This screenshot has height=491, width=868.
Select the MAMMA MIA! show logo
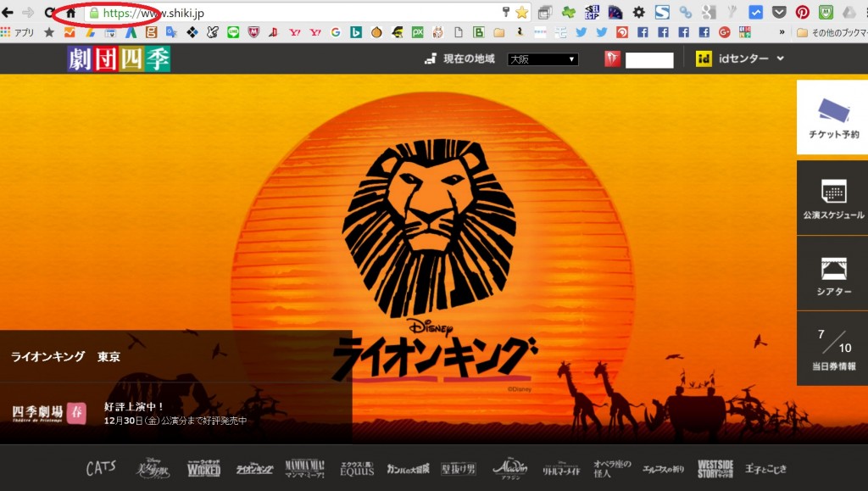coord(305,468)
